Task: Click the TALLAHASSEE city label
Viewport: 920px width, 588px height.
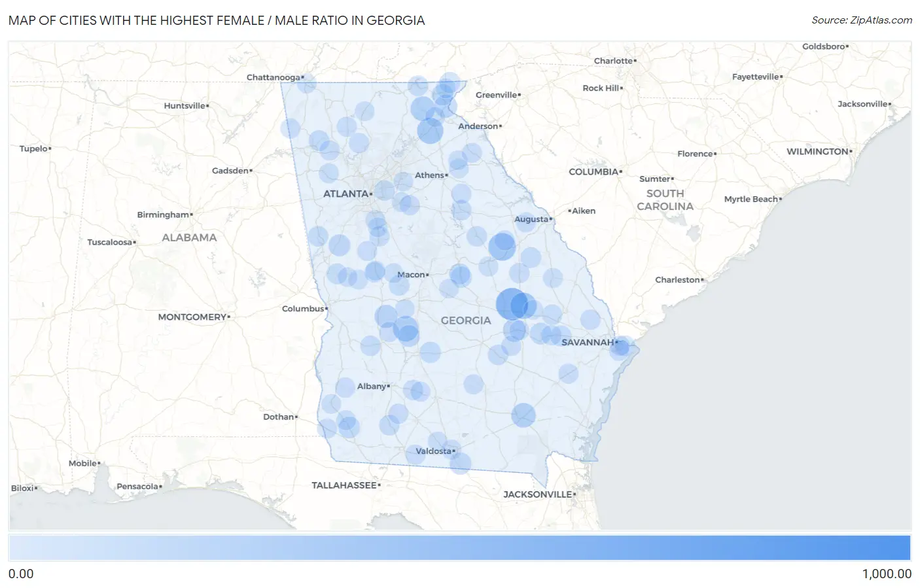Action: (x=344, y=485)
